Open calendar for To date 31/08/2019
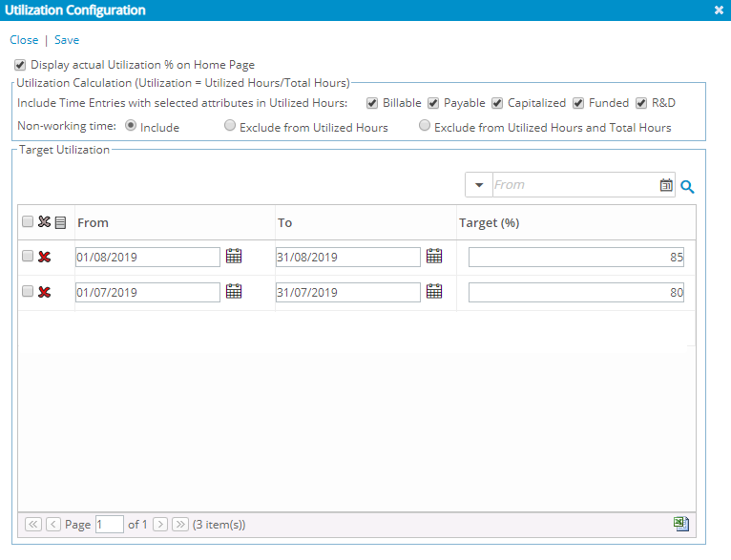The image size is (731, 560). point(434,256)
